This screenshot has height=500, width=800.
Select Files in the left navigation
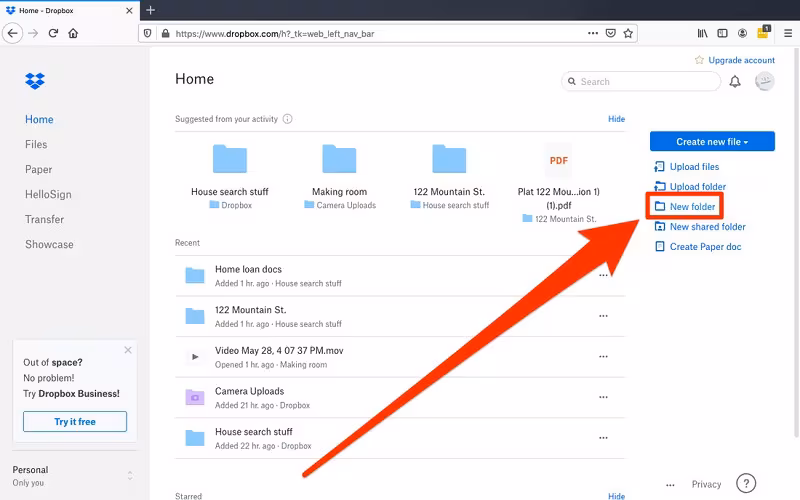tap(36, 144)
